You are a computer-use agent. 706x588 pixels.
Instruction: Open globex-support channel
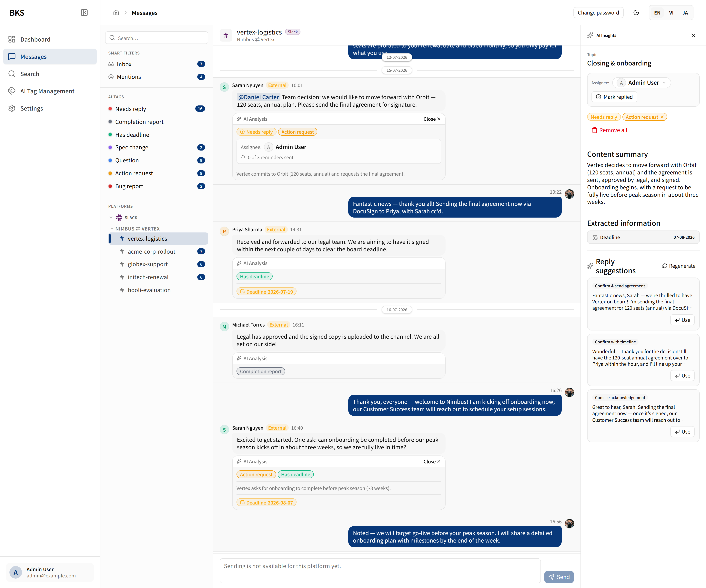(158, 264)
